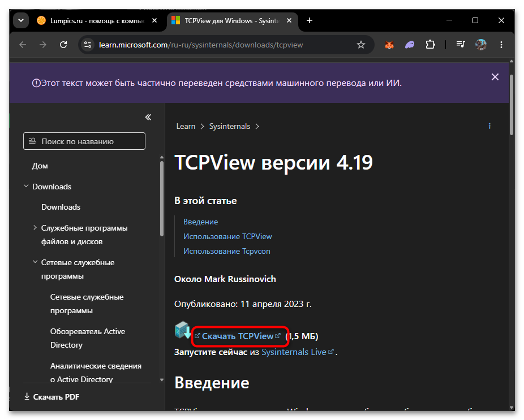Go to the Sysinternals breadcrumb
Screen dimensions: 524x420
click(x=230, y=127)
